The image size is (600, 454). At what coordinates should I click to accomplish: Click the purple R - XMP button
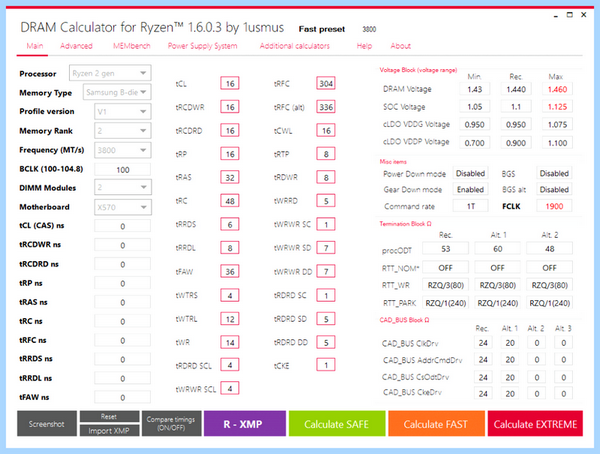point(245,424)
